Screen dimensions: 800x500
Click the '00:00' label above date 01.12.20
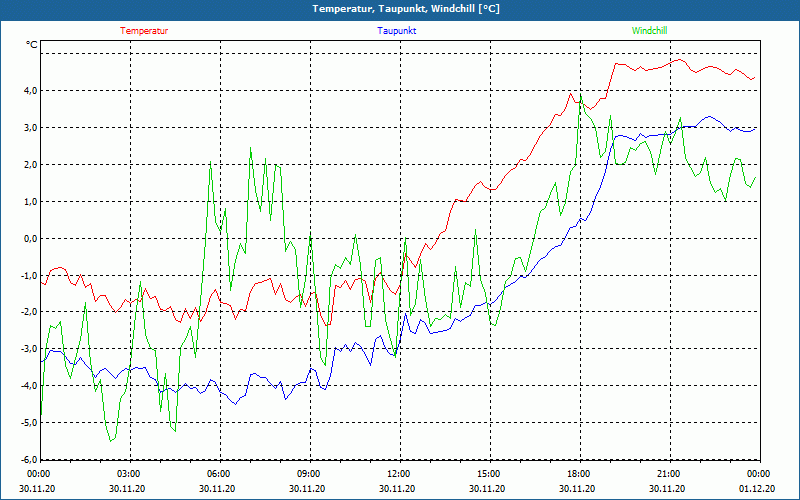758,474
